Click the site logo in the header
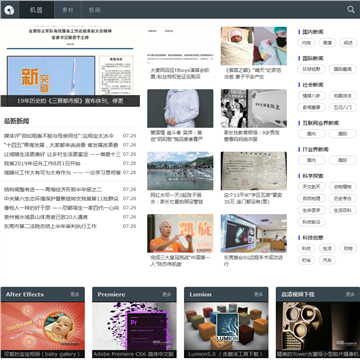 [x=9, y=10]
